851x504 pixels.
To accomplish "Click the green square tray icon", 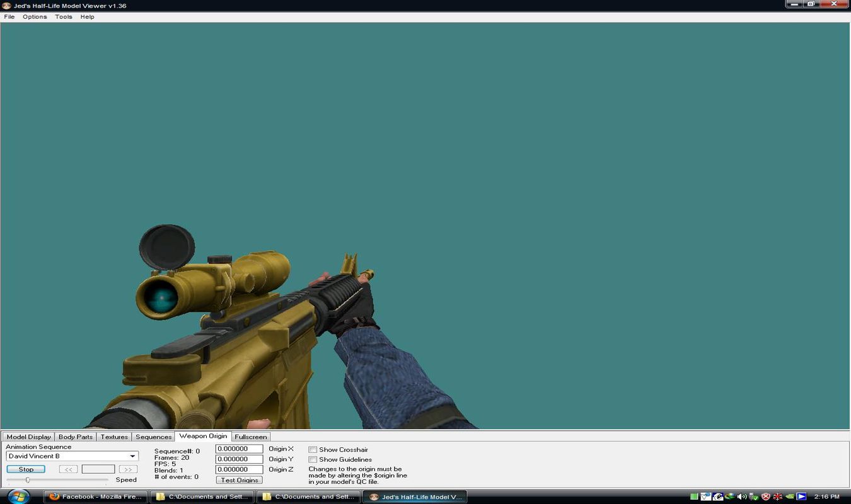I will pyautogui.click(x=694, y=496).
